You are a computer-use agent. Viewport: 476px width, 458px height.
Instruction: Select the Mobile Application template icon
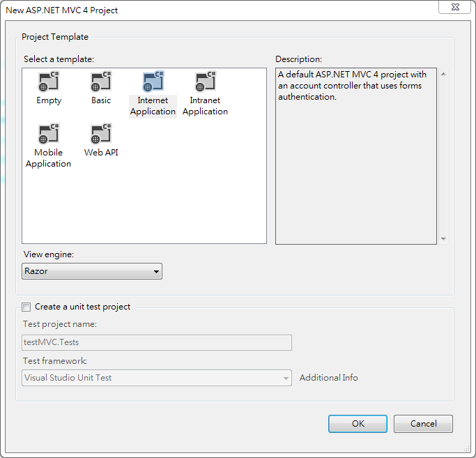(x=49, y=133)
